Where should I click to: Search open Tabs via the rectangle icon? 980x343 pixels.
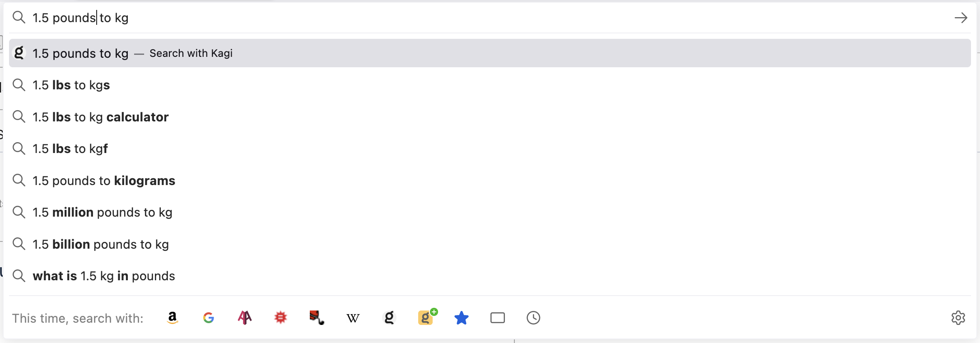click(497, 318)
